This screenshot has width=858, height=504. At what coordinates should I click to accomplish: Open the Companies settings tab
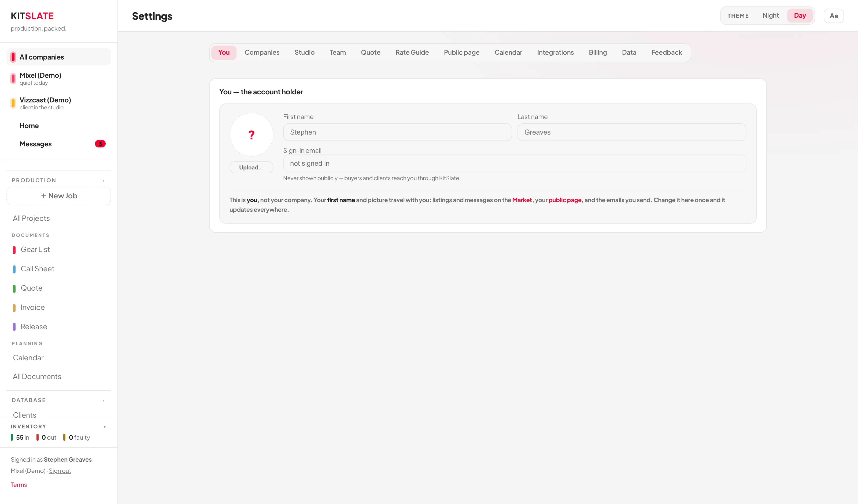click(262, 53)
